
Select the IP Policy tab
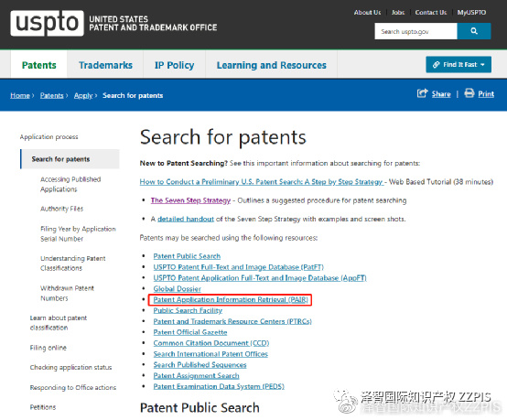pos(174,65)
